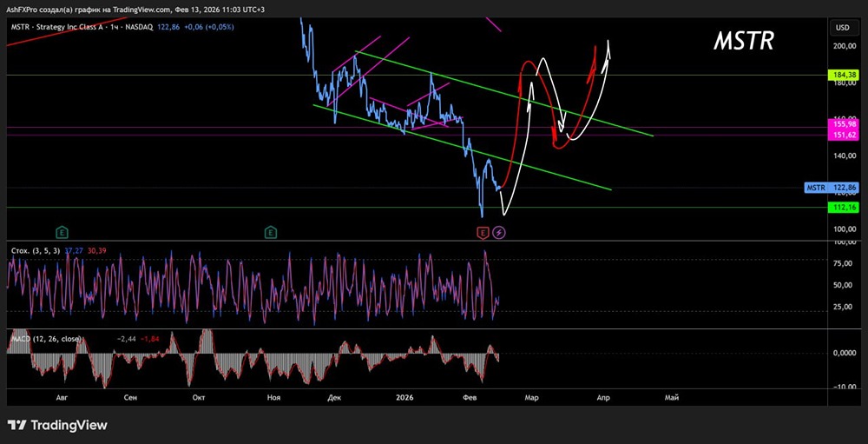Click the Дек label on the time axis
The image size is (868, 444).
[x=334, y=397]
